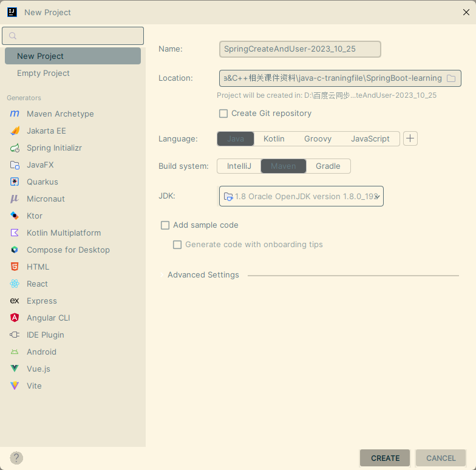
Task: Click the JDK folder icon in combo box
Action: (228, 197)
